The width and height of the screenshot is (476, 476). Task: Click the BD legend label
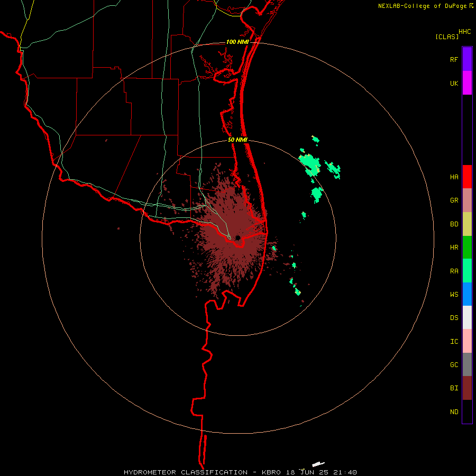(x=454, y=224)
